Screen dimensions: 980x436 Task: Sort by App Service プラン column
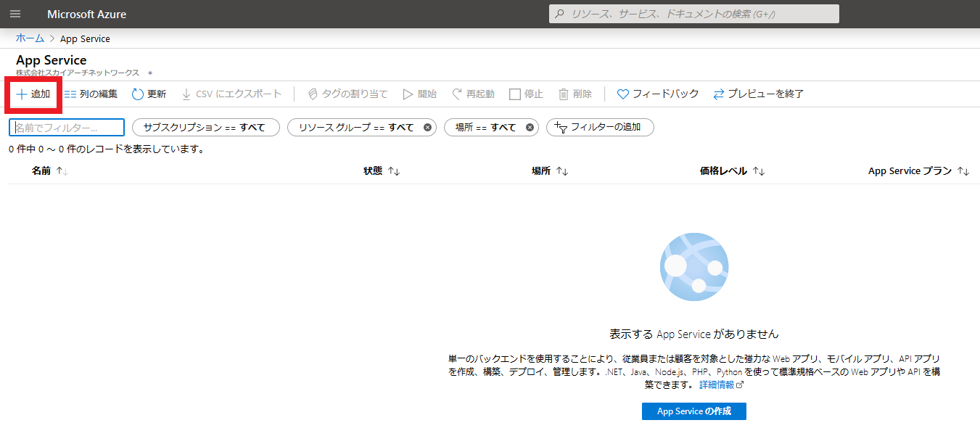click(x=919, y=171)
